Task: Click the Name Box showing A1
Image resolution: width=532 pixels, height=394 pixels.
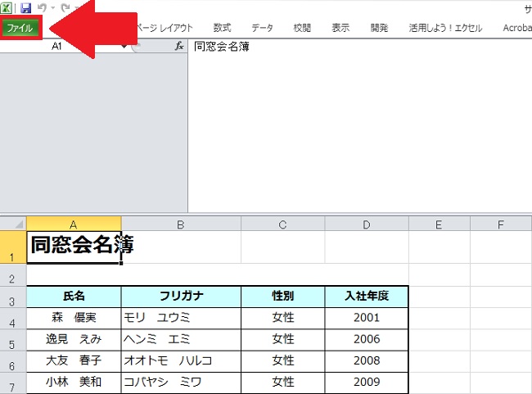Action: coord(57,47)
